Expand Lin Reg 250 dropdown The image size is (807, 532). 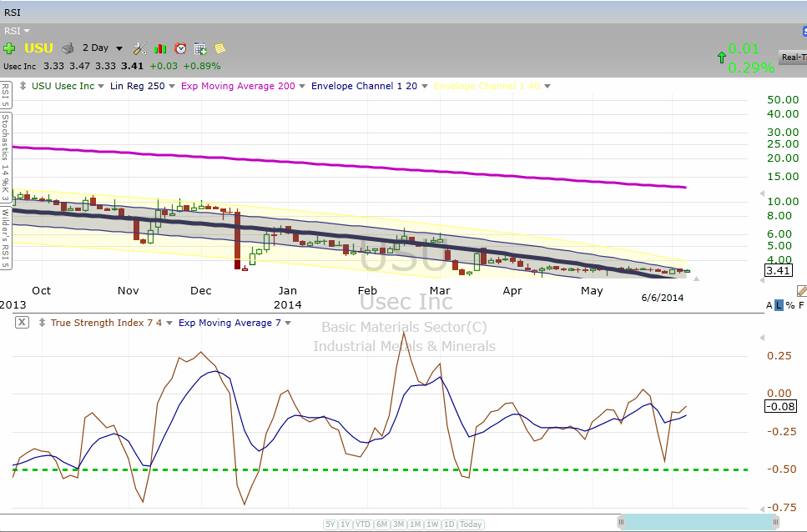click(x=172, y=87)
